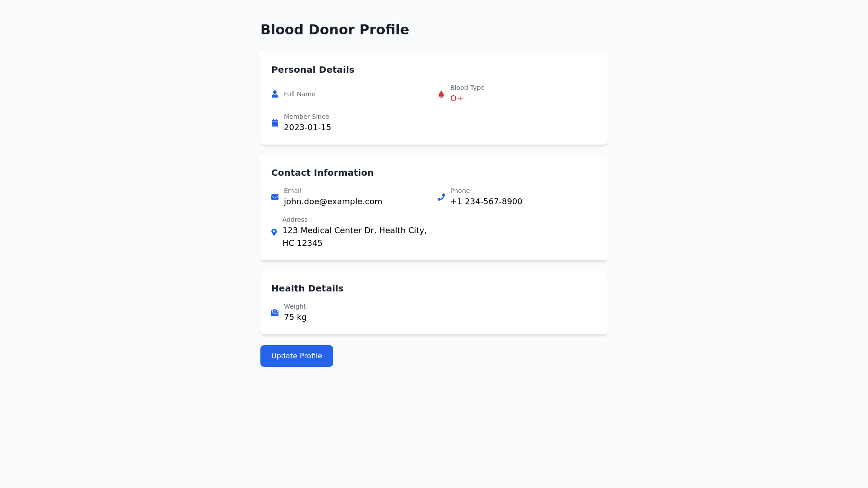Viewport: 868px width, 488px height.
Task: Click the 75 kg weight value
Action: [295, 317]
